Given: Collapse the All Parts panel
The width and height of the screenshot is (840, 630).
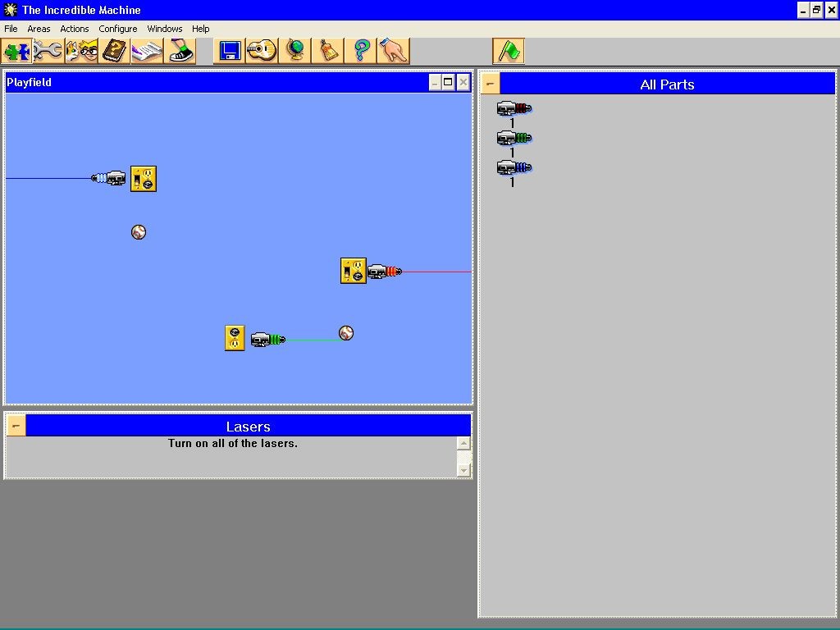Looking at the screenshot, I should click(x=491, y=84).
